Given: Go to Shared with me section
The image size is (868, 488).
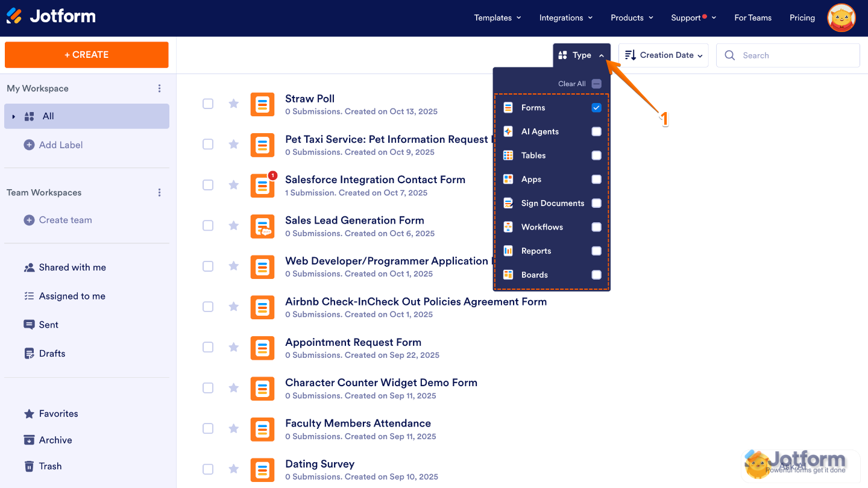Looking at the screenshot, I should click(x=72, y=267).
